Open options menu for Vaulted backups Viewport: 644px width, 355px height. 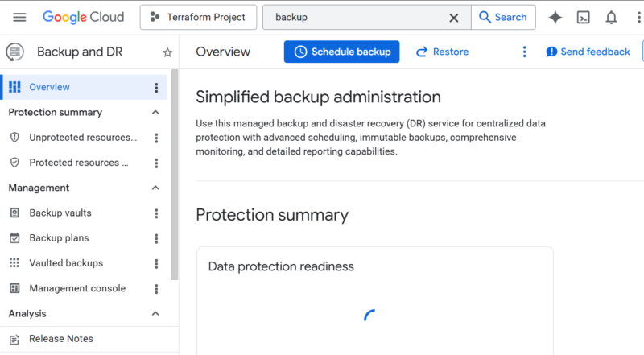pos(156,264)
